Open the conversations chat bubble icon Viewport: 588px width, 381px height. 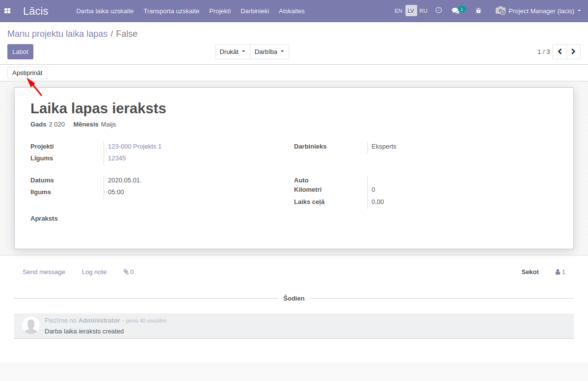tap(456, 11)
